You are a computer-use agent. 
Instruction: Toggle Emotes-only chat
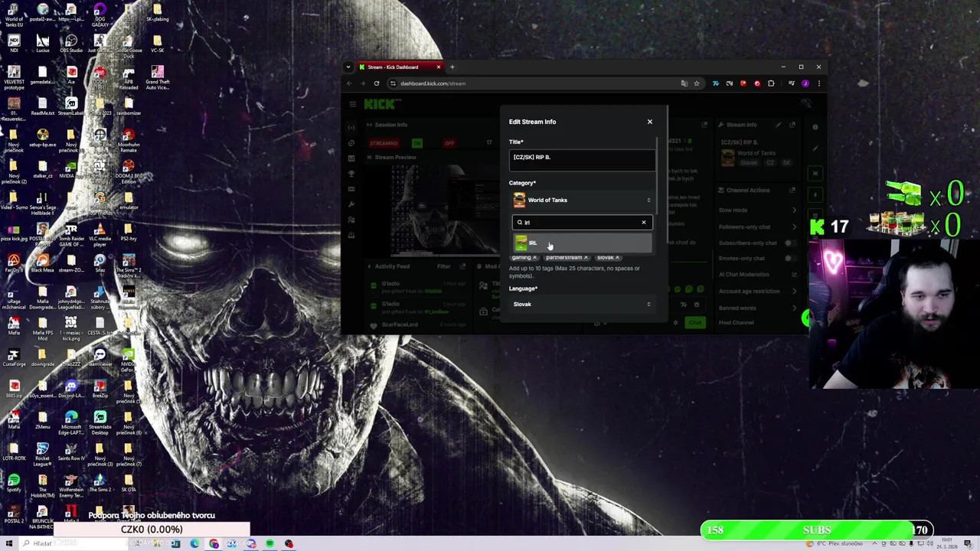pyautogui.click(x=790, y=259)
